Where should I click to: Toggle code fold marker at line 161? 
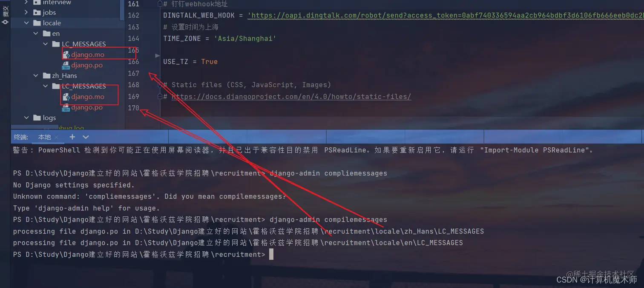coord(160,4)
